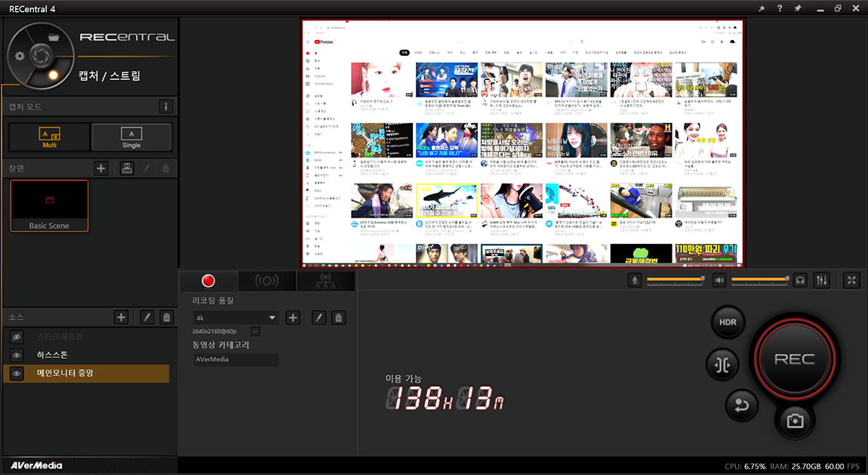The image size is (868, 475).
Task: Select the Basic Scene thumbnail
Action: (49, 205)
